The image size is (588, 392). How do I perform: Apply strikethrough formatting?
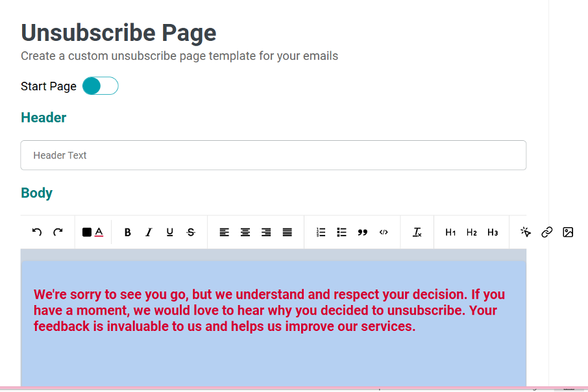[191, 232]
